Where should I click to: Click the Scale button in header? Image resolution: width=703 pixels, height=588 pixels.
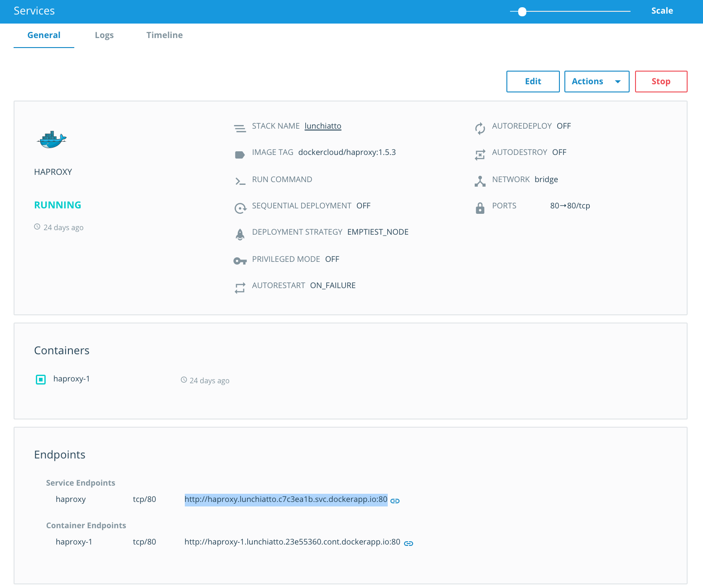[662, 11]
